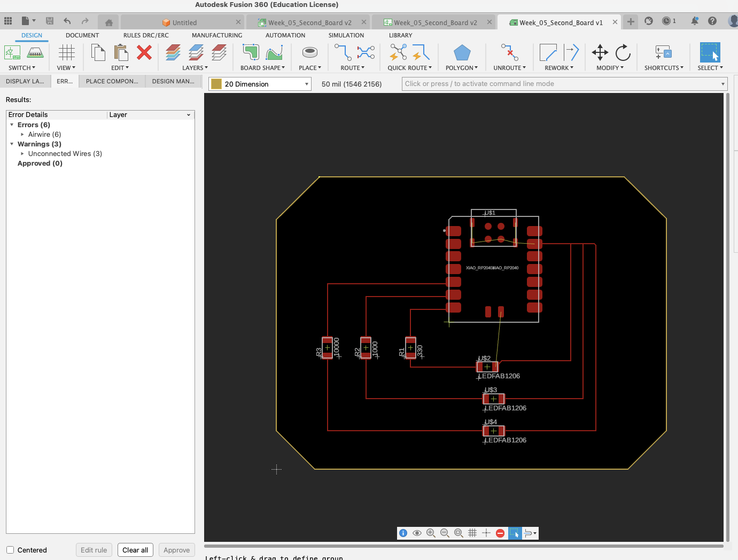This screenshot has width=738, height=560.
Task: Toggle the grid display icon in bottom toolbar
Action: 472,533
